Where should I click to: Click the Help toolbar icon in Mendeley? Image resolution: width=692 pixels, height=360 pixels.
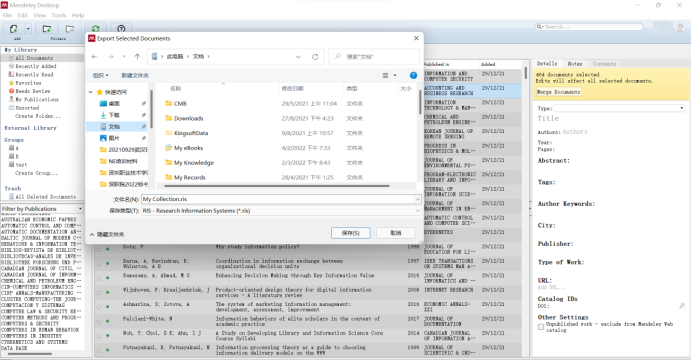point(121,29)
